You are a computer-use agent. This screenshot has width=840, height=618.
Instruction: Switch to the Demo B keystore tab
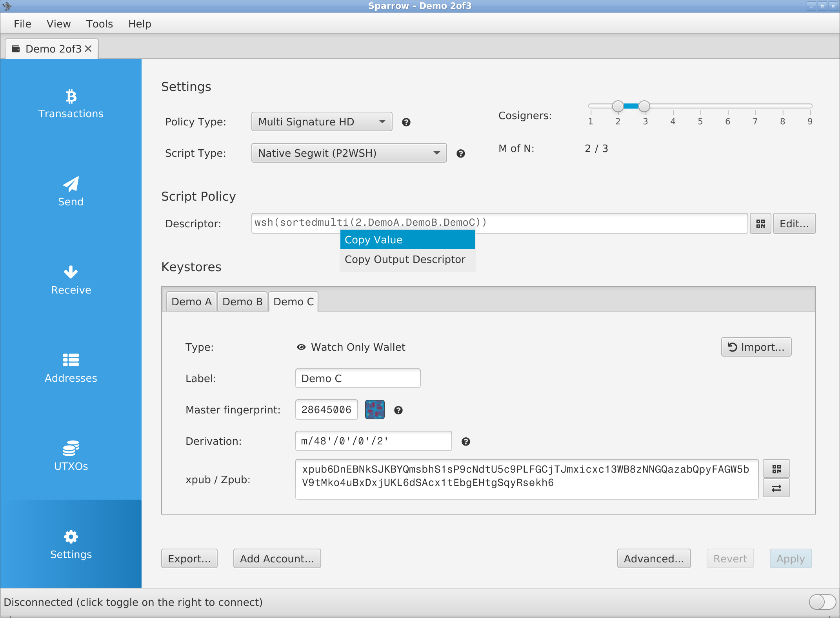(242, 302)
